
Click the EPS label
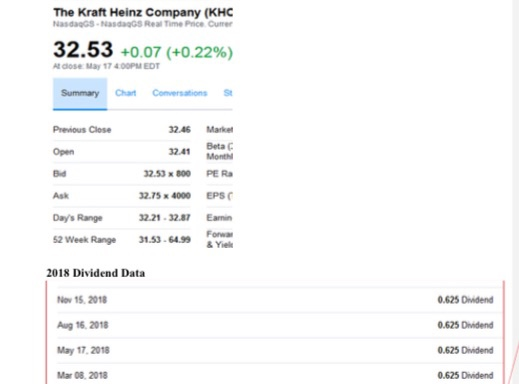click(219, 196)
